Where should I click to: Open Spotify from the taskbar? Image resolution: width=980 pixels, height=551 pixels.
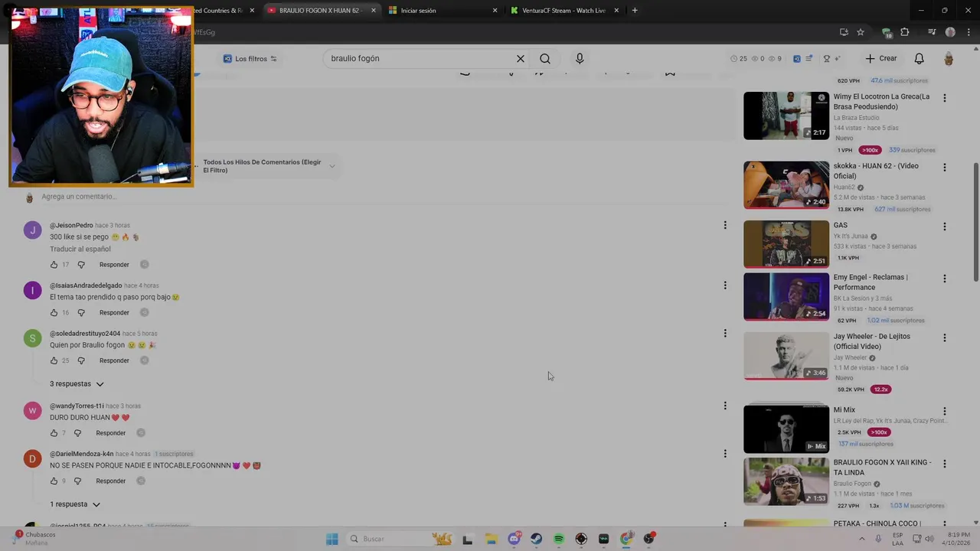click(559, 539)
